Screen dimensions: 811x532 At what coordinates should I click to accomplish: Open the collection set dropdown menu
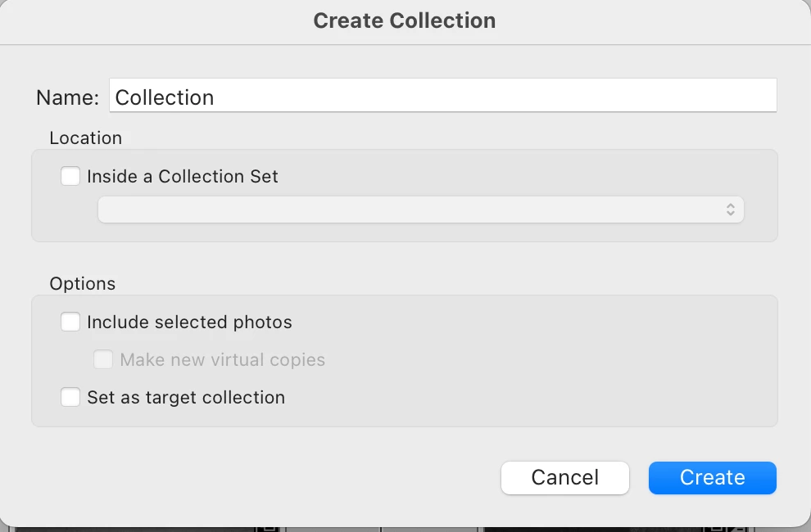tap(420, 210)
